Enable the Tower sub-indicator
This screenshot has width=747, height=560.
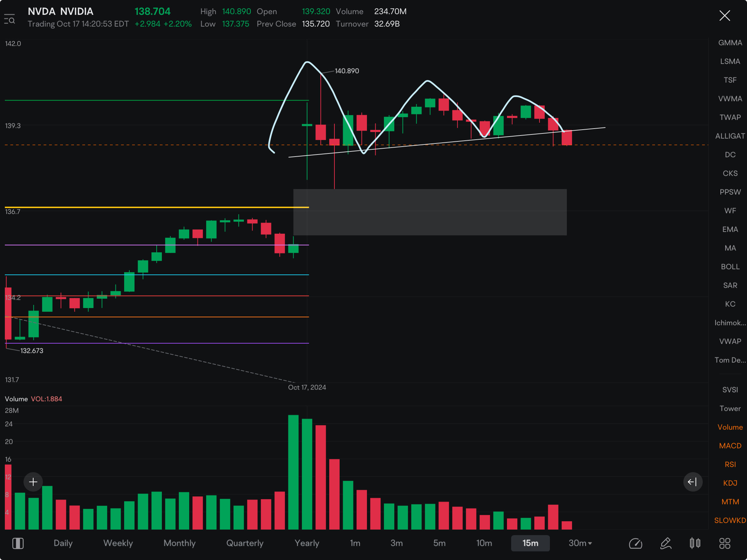point(730,409)
